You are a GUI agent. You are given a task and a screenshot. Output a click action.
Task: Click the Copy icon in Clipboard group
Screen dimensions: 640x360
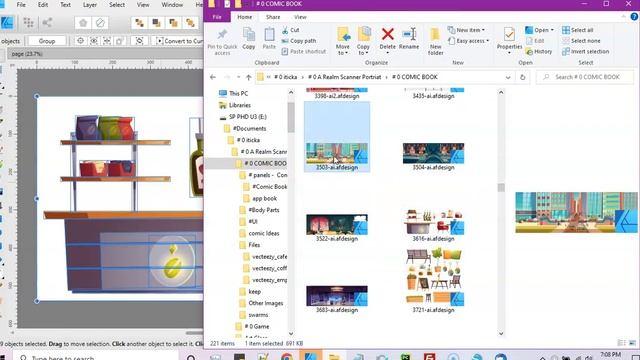(249, 35)
